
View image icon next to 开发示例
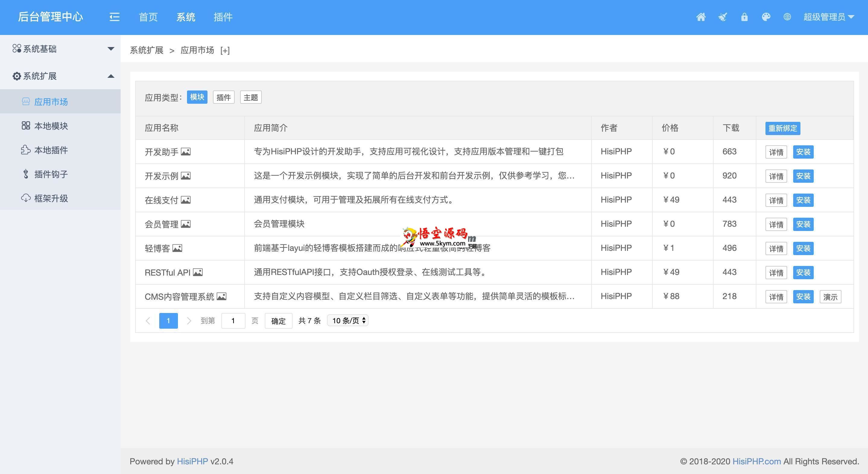click(186, 176)
